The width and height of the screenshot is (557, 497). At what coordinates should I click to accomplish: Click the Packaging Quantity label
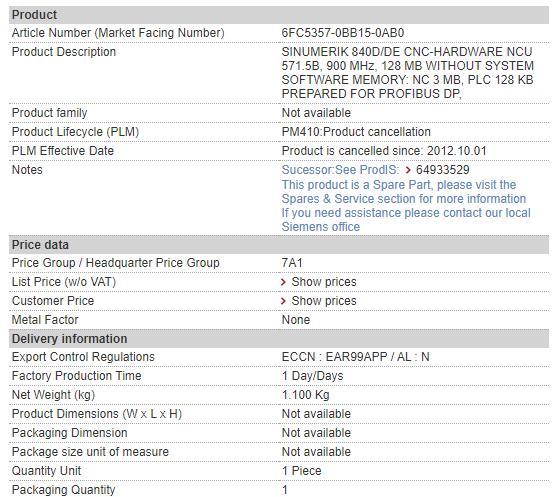pyautogui.click(x=64, y=490)
